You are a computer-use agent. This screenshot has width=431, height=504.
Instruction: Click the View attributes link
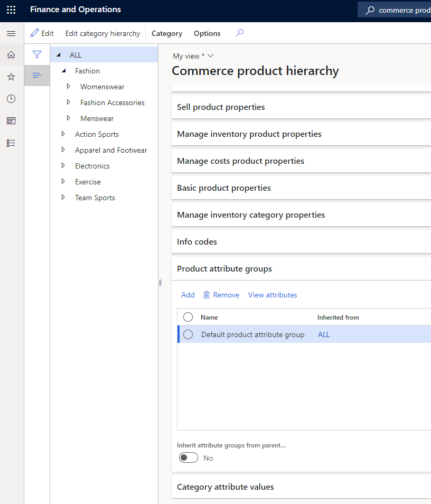pyautogui.click(x=273, y=295)
